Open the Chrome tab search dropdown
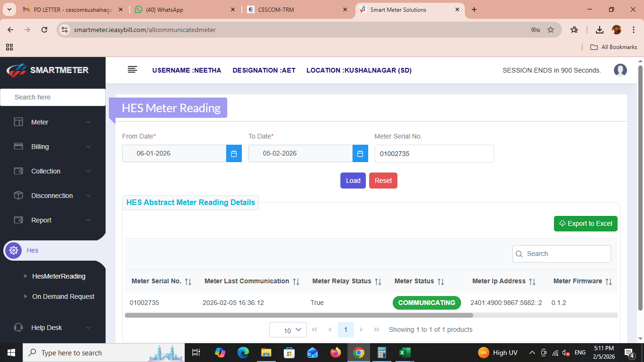The image size is (644, 362). tap(9, 9)
